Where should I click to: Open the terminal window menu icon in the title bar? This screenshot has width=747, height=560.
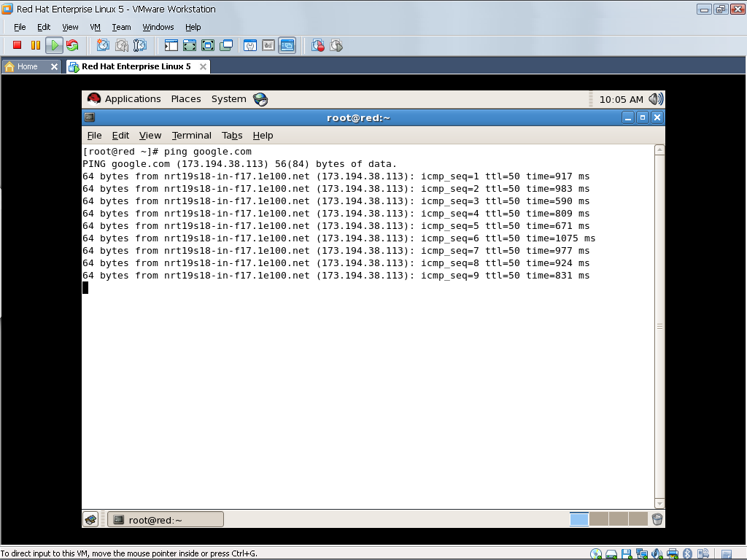coord(90,117)
